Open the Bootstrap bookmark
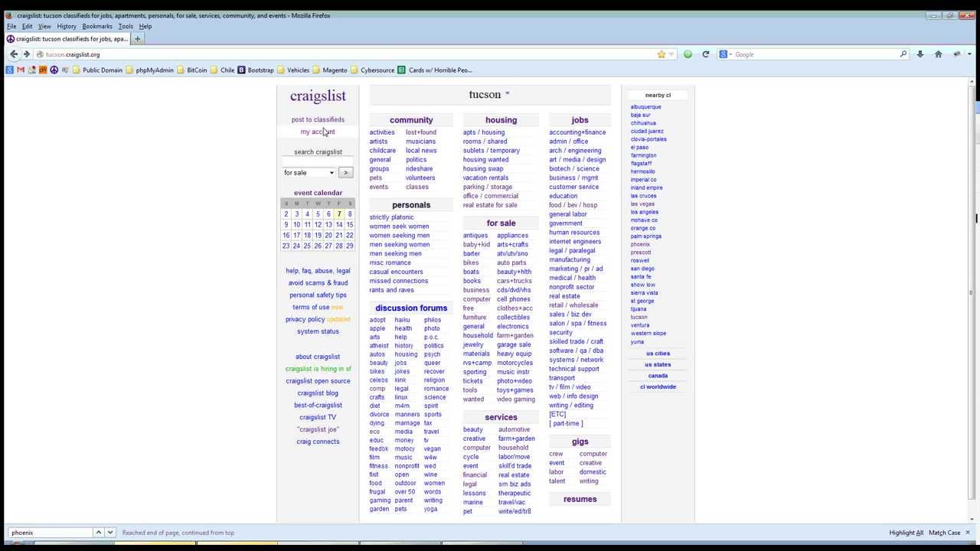Viewport: 980px width, 551px height. [256, 70]
